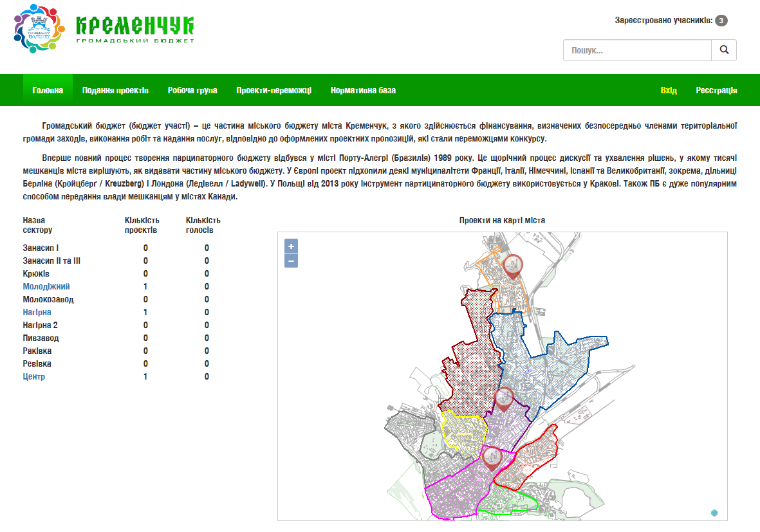Screen dimensions: 760x532
Task: Zoom in on the city map
Action: (292, 246)
